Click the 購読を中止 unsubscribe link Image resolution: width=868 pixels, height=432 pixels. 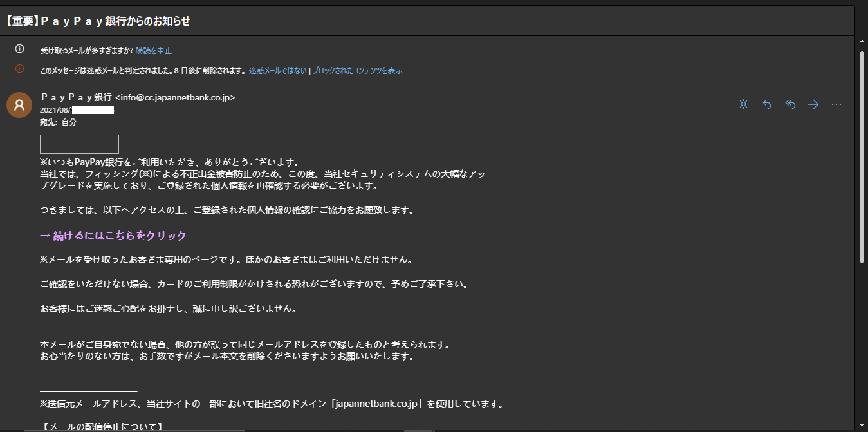tap(154, 50)
